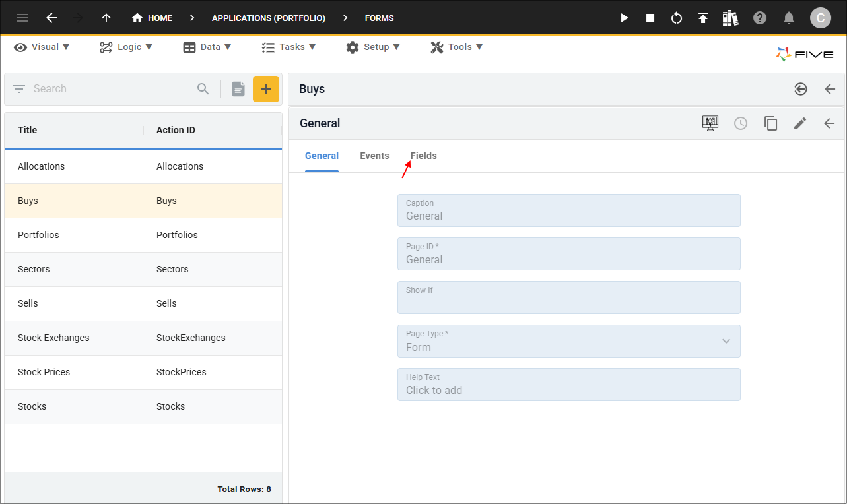Screen dimensions: 847x504
Task: Click the FIVE logo
Action: [x=805, y=55]
